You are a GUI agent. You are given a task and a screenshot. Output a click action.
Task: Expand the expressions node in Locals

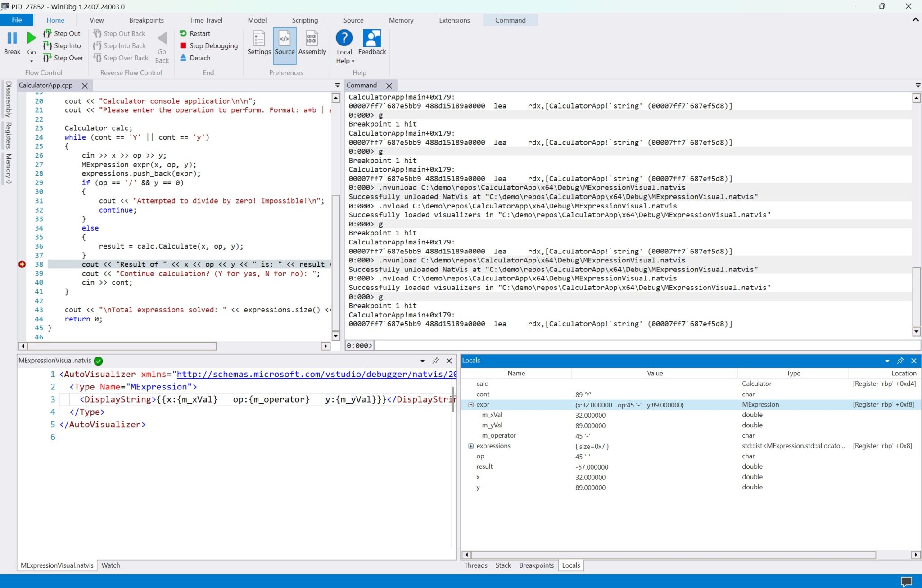coord(471,446)
